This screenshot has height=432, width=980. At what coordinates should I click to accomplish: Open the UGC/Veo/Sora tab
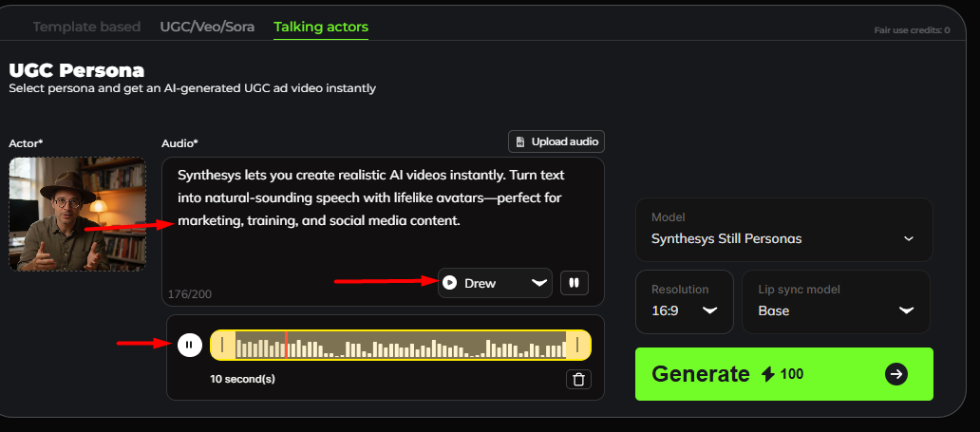point(207,27)
